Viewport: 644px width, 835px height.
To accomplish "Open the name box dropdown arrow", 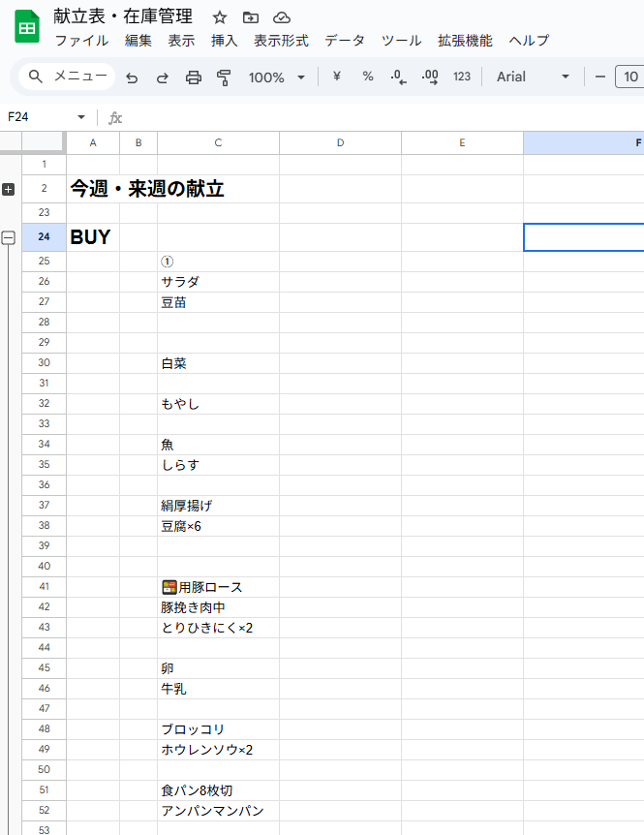I will click(x=81, y=117).
